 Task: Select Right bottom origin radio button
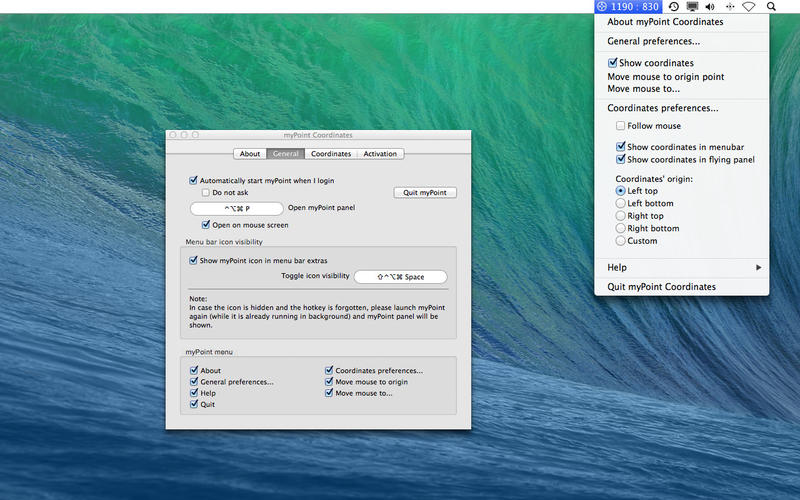pos(620,228)
